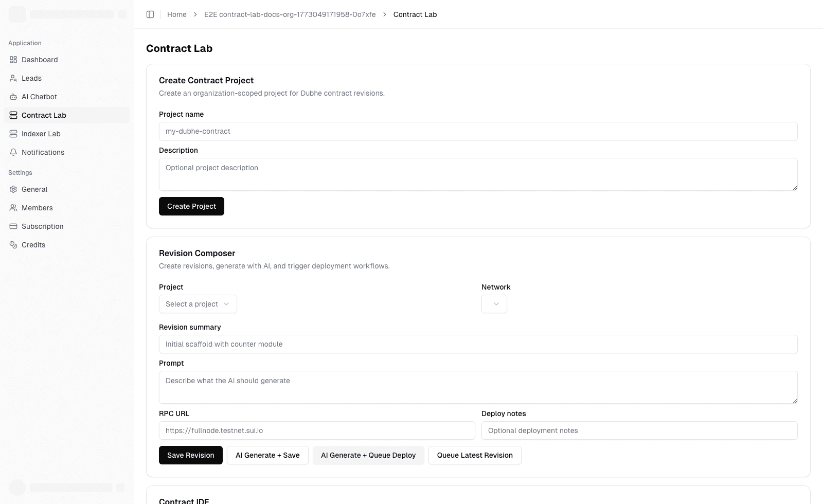Expand the Network dropdown

pyautogui.click(x=494, y=304)
